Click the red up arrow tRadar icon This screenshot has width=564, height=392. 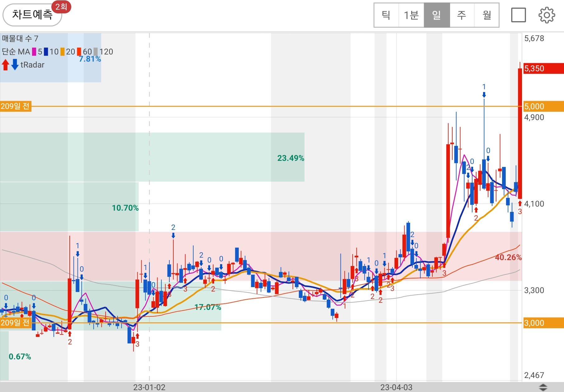tap(5, 65)
